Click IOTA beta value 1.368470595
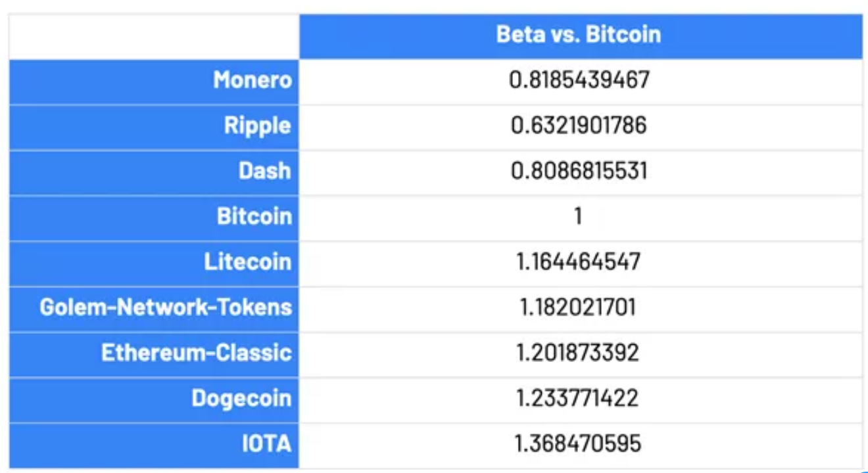Screen dimensions: 868x473 pos(579,443)
